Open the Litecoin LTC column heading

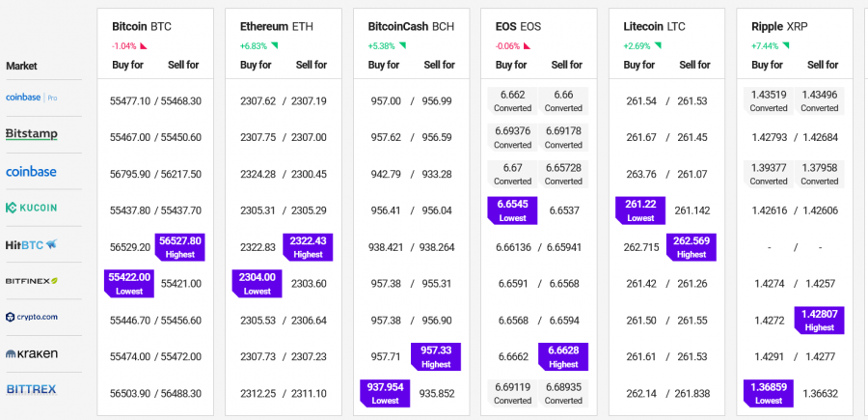point(654,27)
